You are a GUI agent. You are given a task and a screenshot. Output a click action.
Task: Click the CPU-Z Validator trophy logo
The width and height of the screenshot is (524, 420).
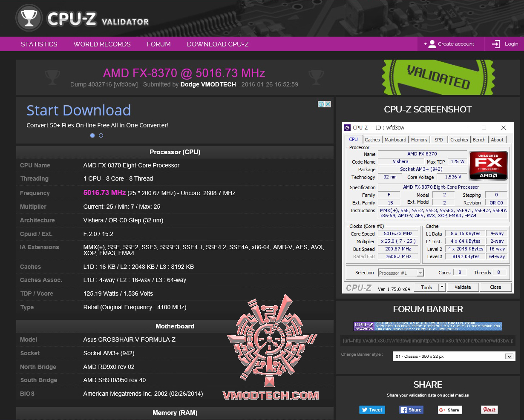click(x=29, y=18)
